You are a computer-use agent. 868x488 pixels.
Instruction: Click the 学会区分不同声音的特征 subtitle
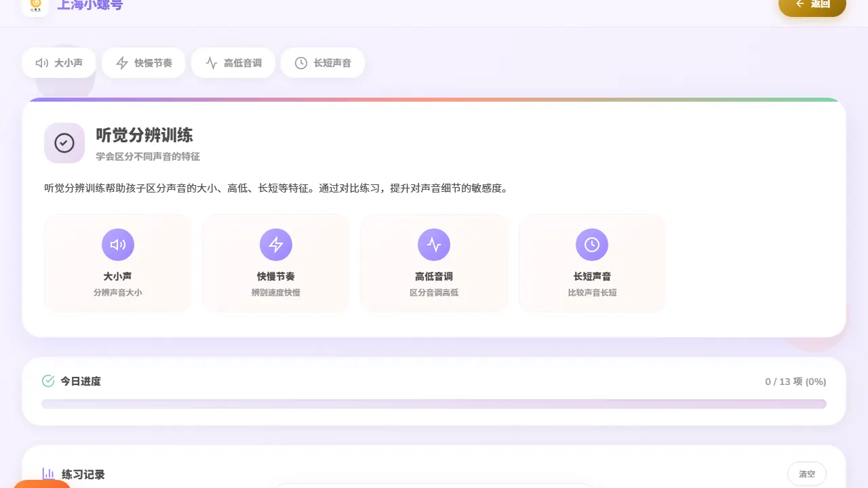(148, 157)
